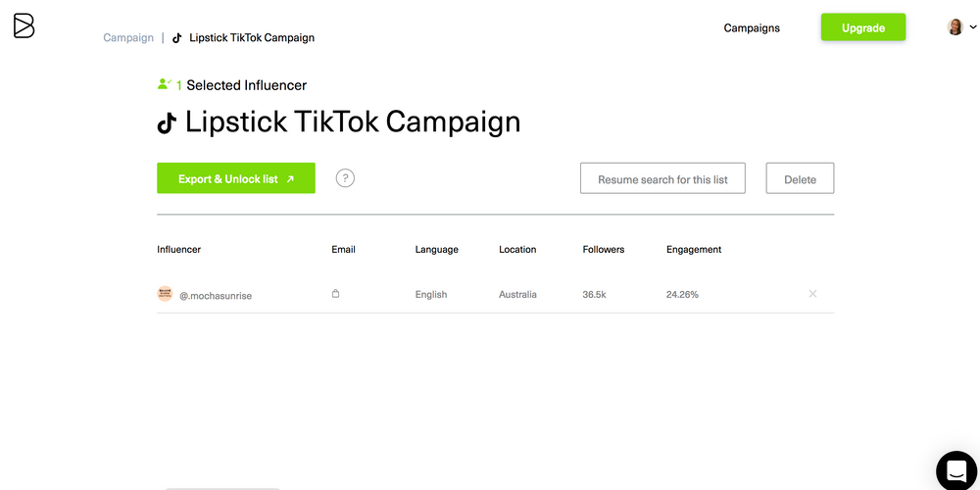Open the question mark help icon
The image size is (980, 490).
point(345,178)
